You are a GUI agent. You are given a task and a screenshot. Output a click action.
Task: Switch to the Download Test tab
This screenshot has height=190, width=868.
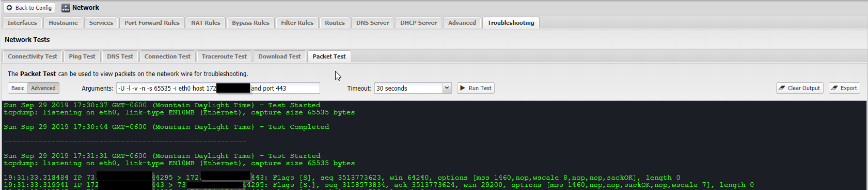[x=279, y=56]
